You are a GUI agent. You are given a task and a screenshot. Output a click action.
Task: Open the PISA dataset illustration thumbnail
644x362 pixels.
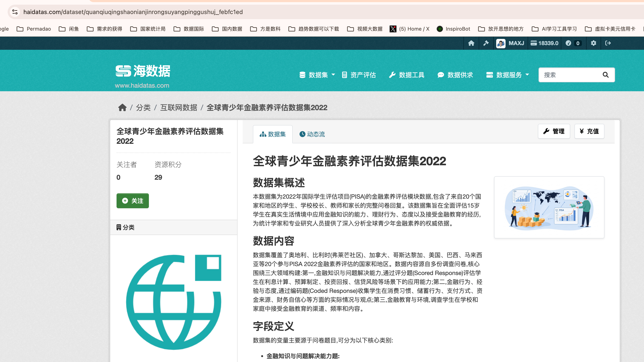pos(549,207)
